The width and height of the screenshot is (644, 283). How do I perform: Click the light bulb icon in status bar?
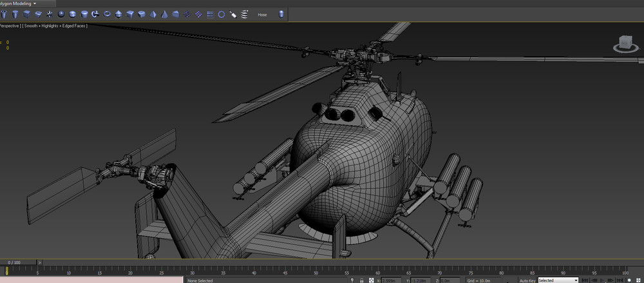(x=352, y=280)
